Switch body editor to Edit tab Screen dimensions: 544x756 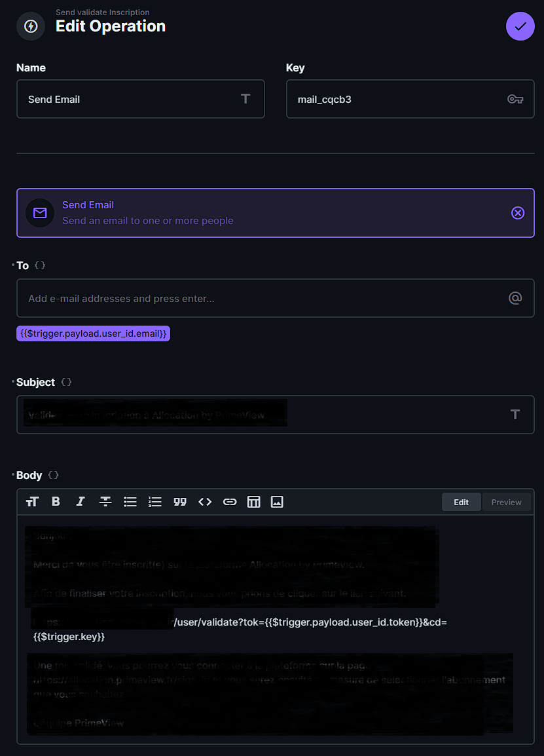[461, 502]
